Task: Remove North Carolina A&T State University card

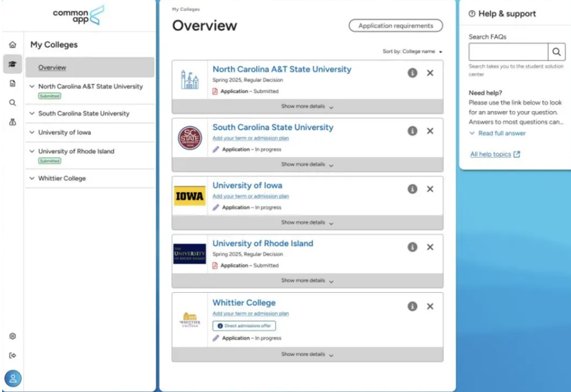Action: click(430, 73)
